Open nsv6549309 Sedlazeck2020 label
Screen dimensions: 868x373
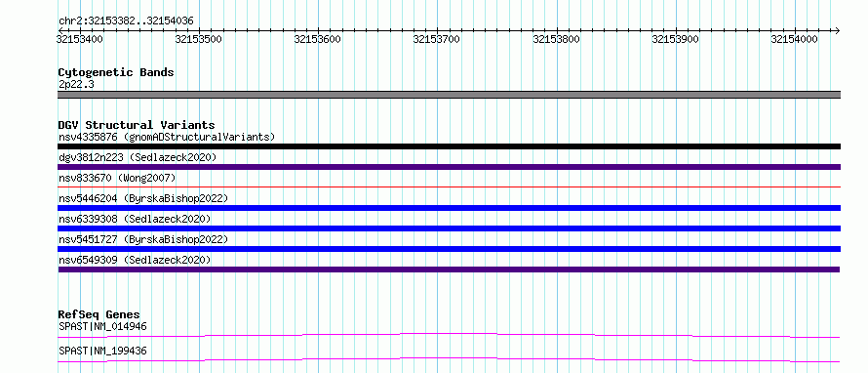point(135,260)
